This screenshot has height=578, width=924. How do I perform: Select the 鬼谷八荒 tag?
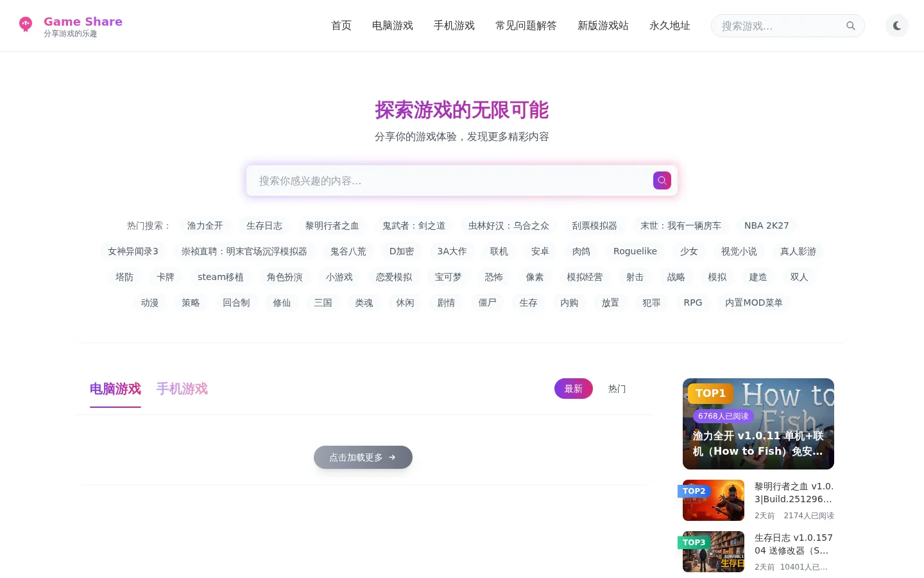[348, 251]
